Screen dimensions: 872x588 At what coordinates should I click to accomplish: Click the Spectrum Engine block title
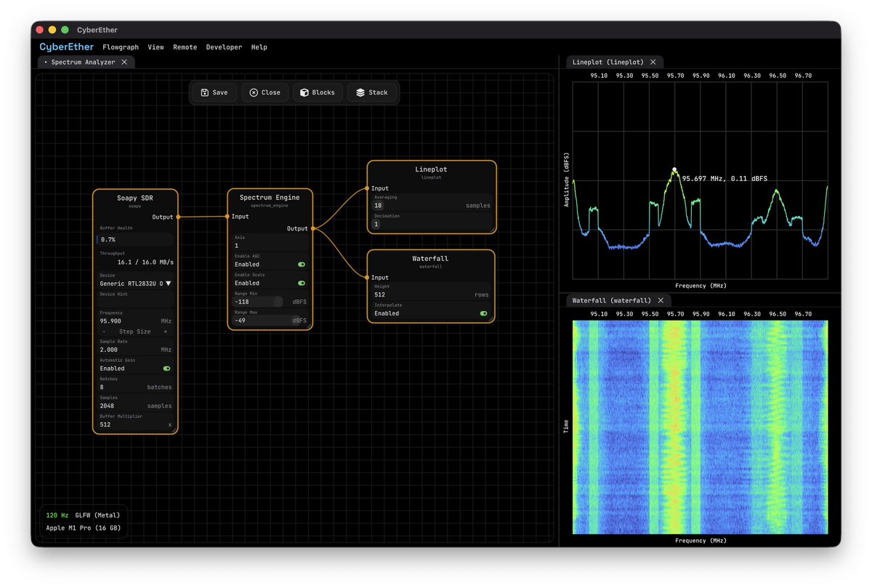(270, 198)
